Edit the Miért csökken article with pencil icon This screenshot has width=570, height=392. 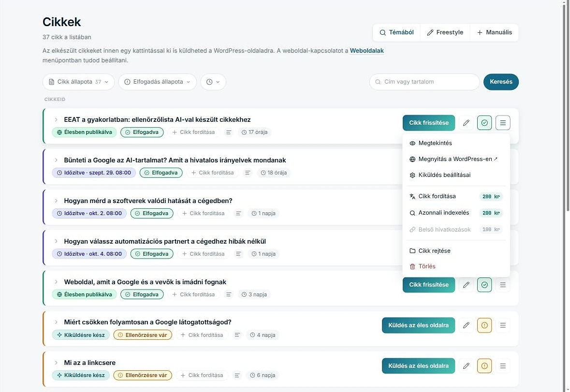[466, 325]
